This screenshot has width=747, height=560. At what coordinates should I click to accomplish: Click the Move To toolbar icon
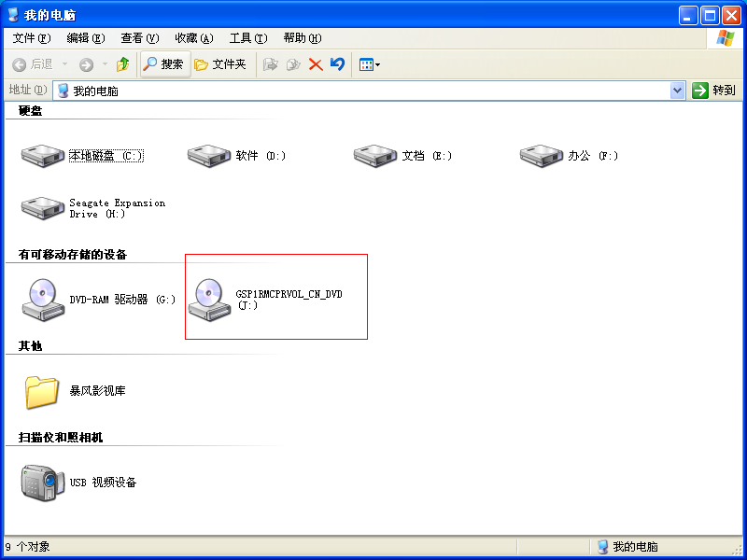271,64
